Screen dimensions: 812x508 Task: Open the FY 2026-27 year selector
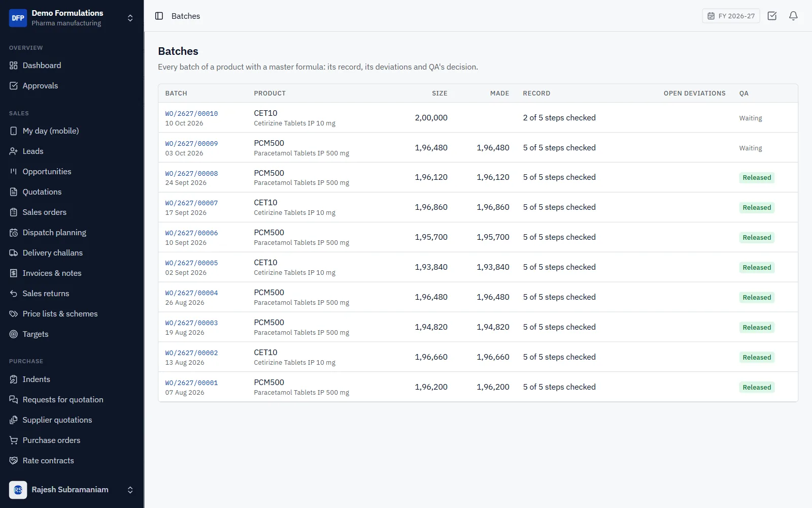click(731, 16)
